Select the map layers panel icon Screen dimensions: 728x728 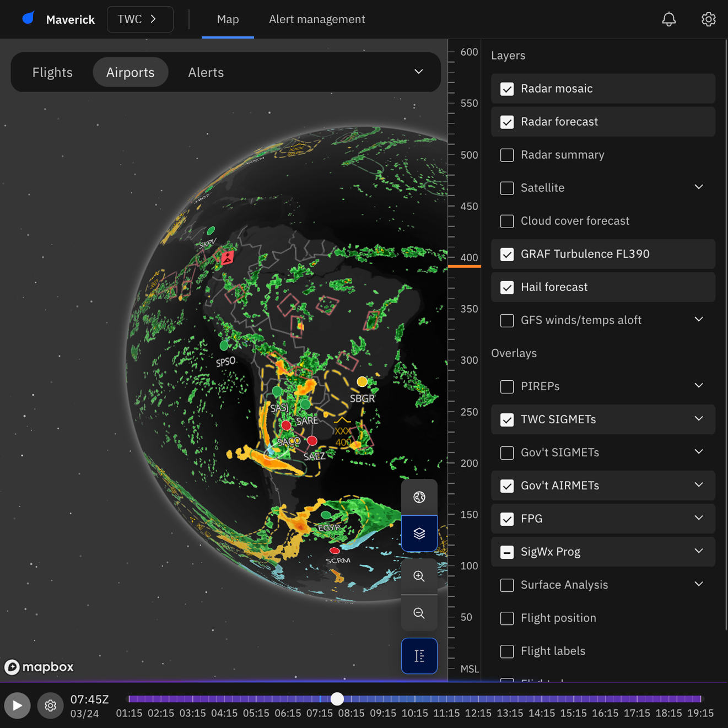pyautogui.click(x=419, y=533)
